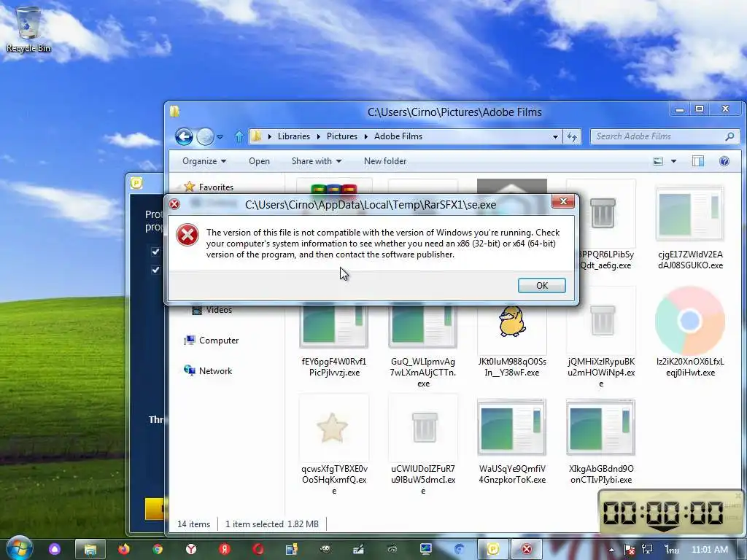Refresh the Adobe Films folder view

point(572,136)
